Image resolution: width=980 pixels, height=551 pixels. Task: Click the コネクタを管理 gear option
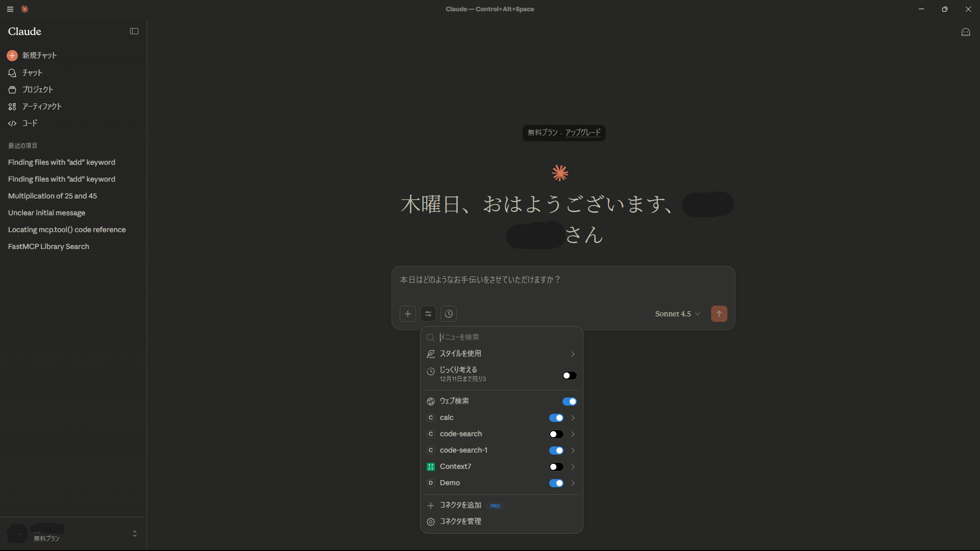(x=460, y=521)
